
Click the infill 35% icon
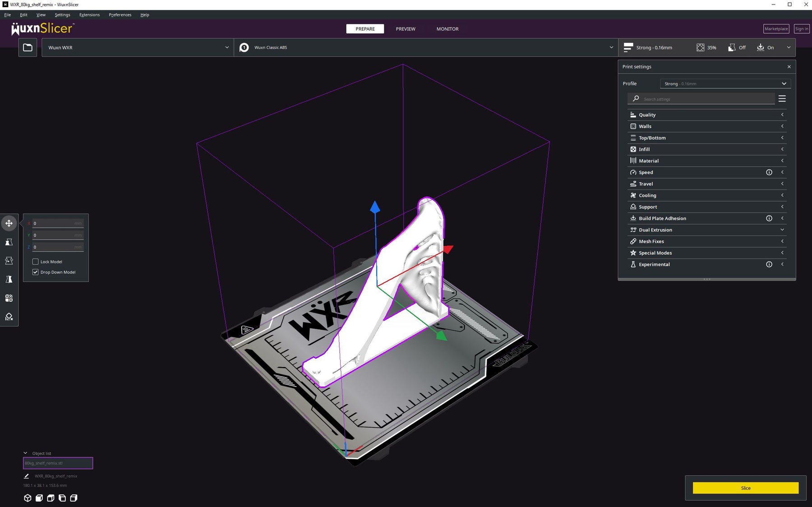[700, 47]
